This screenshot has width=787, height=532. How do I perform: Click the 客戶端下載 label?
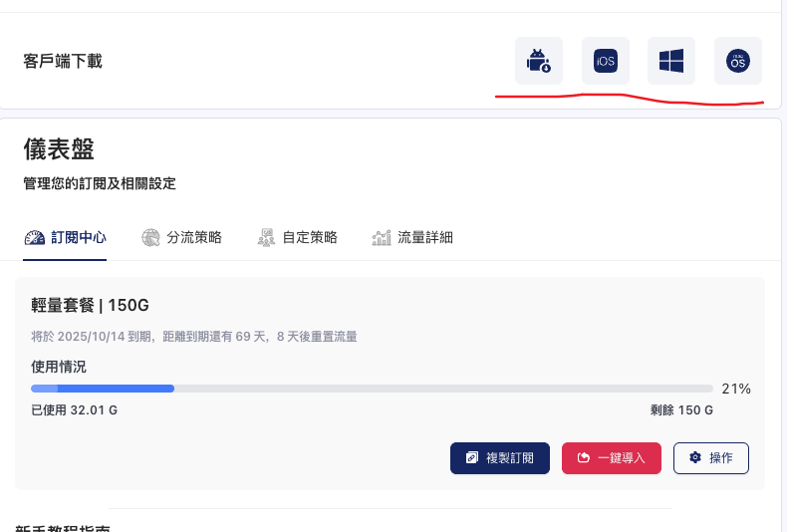(63, 61)
